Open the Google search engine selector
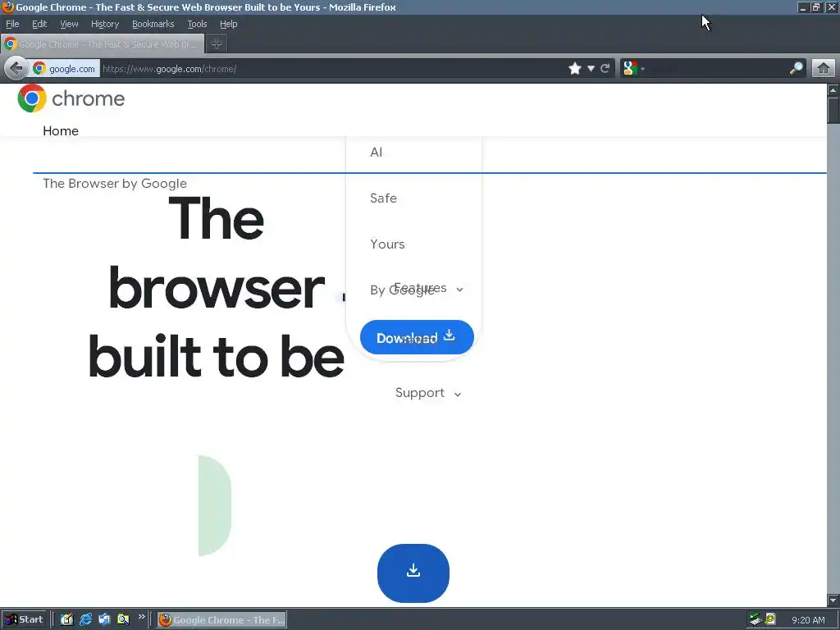Screen dimensions: 840x630 634,69
